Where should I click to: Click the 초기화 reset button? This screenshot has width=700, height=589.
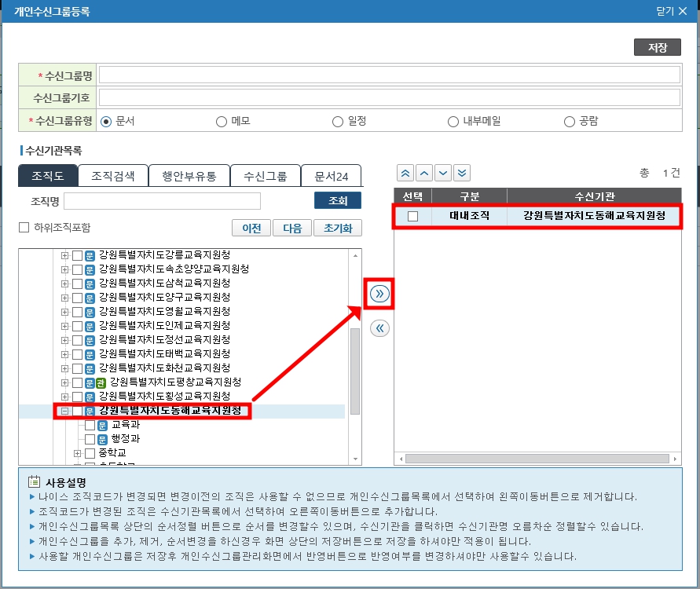(338, 228)
